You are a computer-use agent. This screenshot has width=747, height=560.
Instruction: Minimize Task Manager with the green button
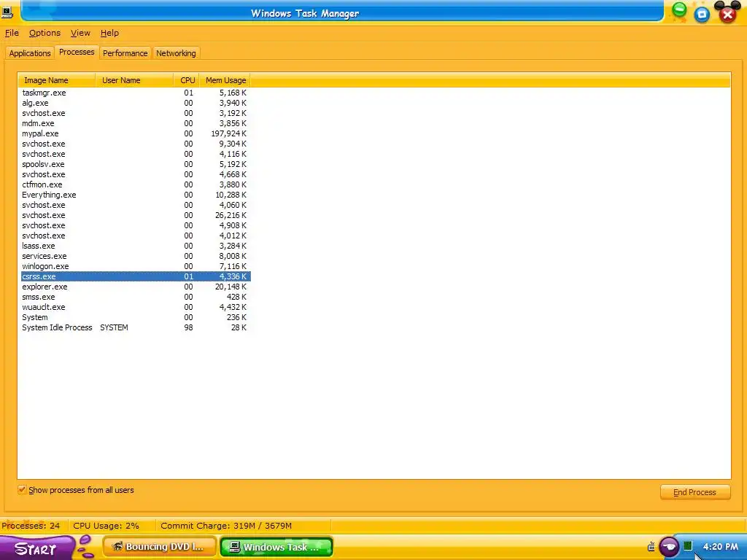(679, 9)
